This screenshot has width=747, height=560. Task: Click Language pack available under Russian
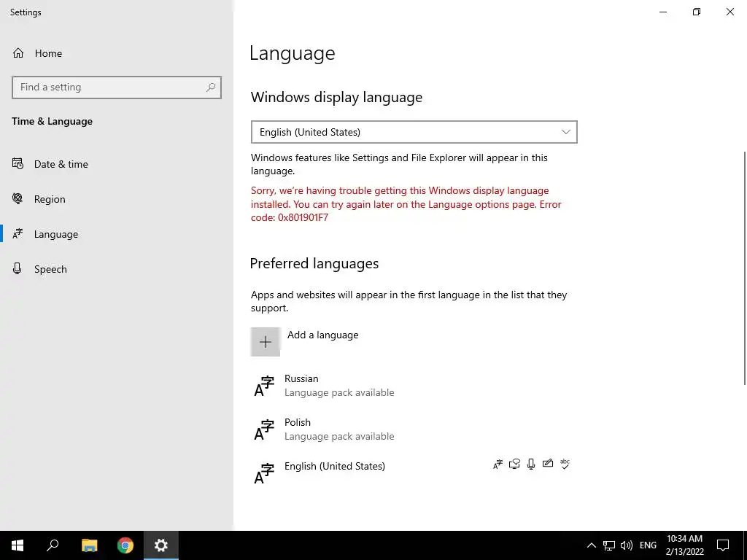(339, 393)
